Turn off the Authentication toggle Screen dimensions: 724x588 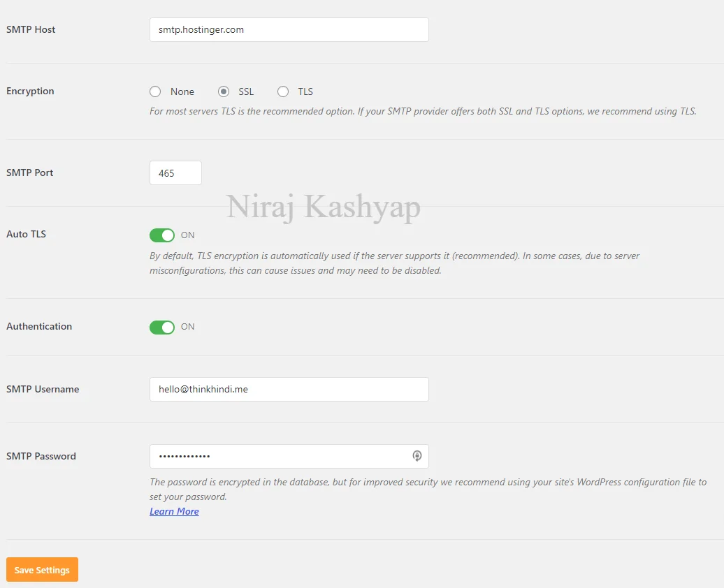[x=162, y=327]
